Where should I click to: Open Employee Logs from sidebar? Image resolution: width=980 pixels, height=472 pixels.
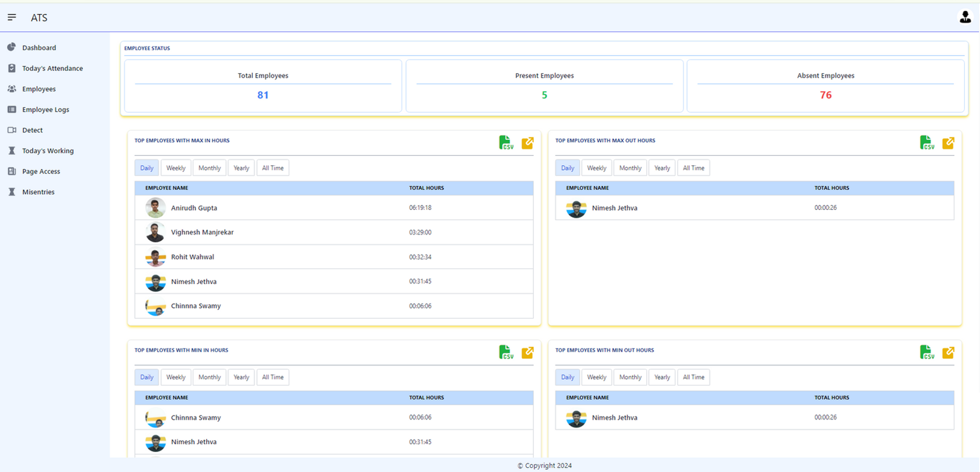pos(45,110)
